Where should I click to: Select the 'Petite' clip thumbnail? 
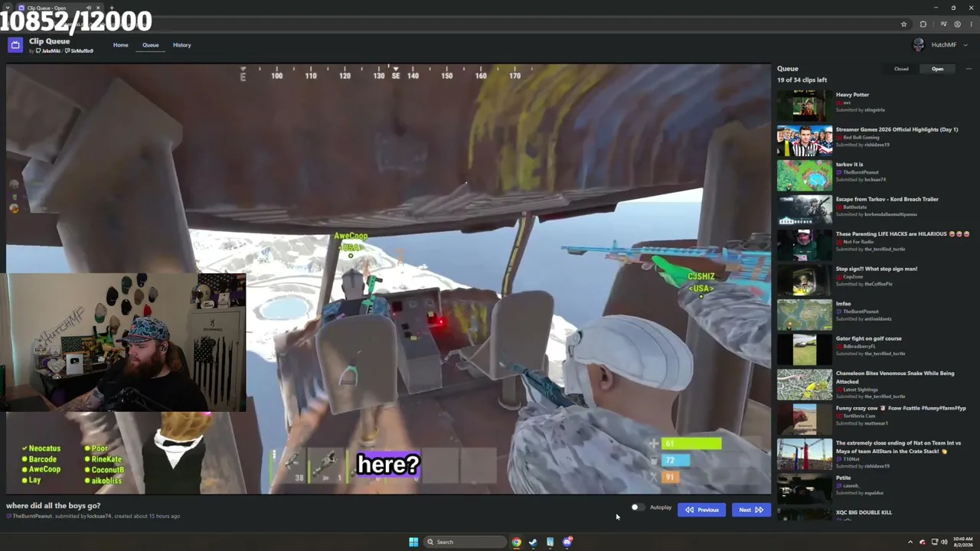(805, 488)
